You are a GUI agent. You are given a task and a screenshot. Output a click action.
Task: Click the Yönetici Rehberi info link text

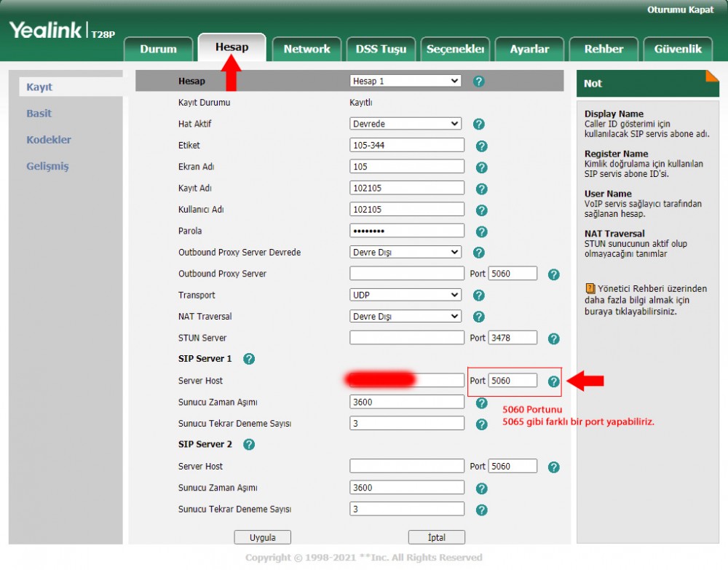click(x=646, y=300)
